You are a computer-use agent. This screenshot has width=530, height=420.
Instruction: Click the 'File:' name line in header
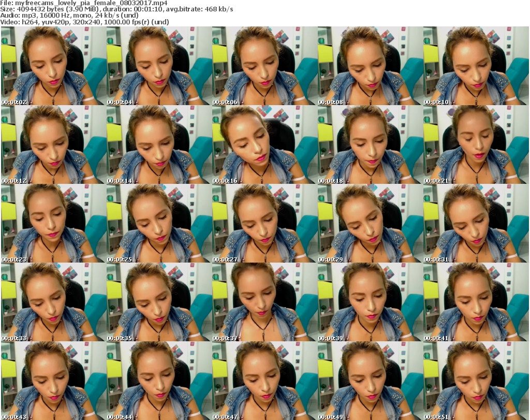click(x=84, y=3)
